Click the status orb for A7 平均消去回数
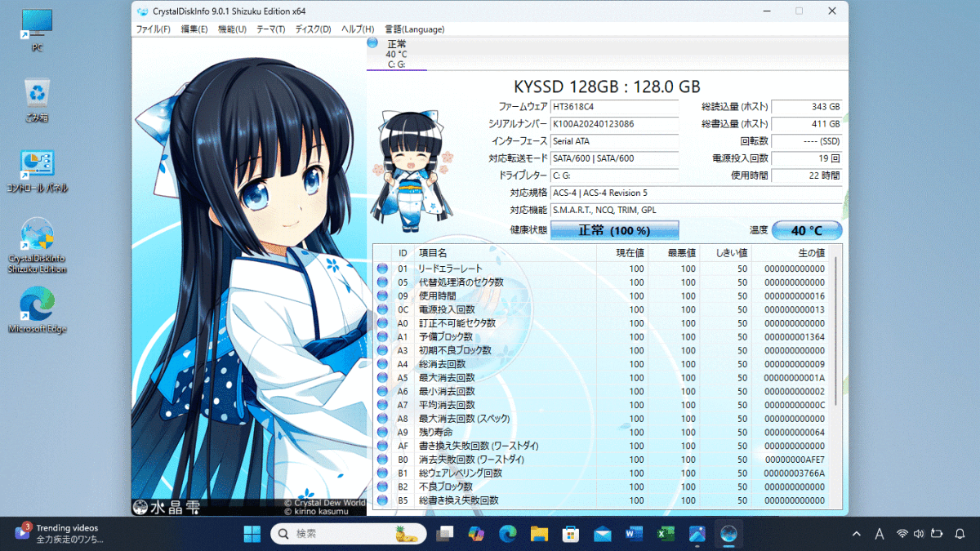 (x=382, y=405)
